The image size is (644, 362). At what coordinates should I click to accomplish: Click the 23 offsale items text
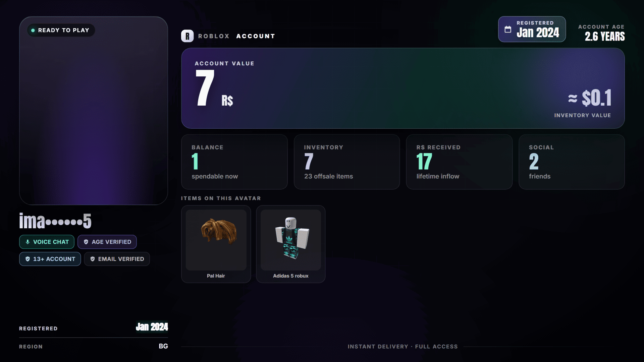(329, 176)
